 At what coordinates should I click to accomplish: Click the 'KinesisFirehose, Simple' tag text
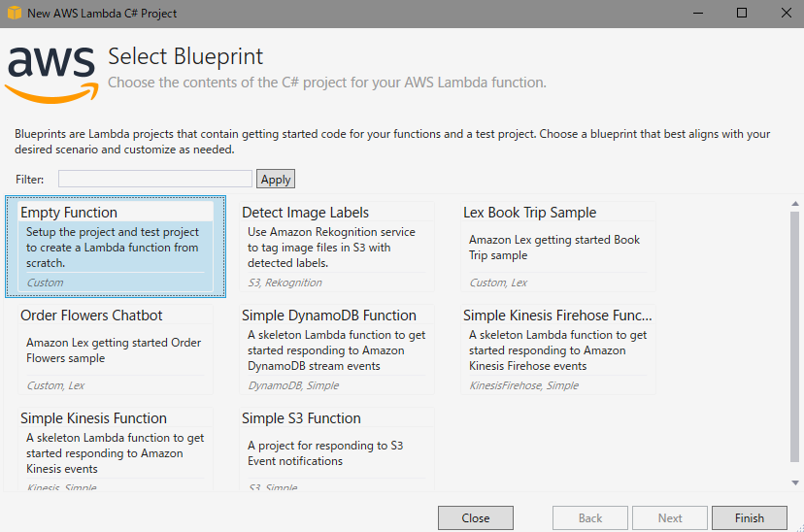click(x=523, y=385)
